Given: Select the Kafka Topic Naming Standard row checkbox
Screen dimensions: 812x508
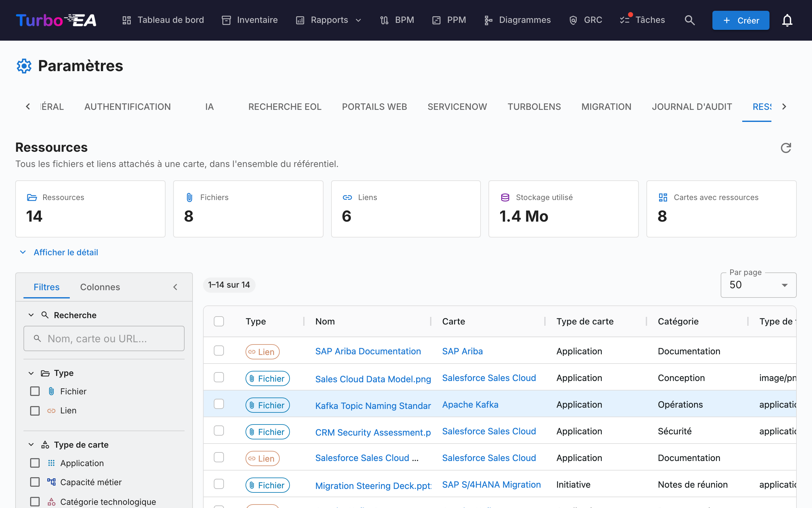Looking at the screenshot, I should click(x=219, y=404).
